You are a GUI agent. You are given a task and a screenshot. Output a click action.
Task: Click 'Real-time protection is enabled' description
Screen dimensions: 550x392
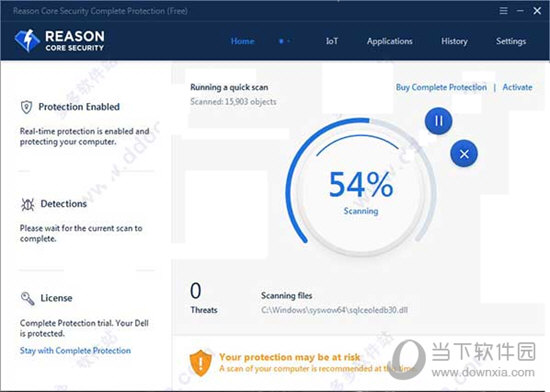tap(85, 136)
